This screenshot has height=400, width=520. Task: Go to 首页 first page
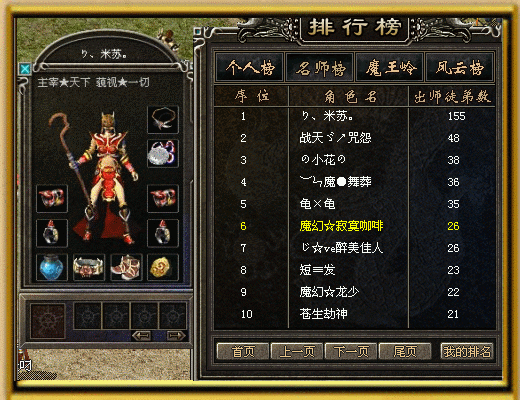pyautogui.click(x=243, y=351)
